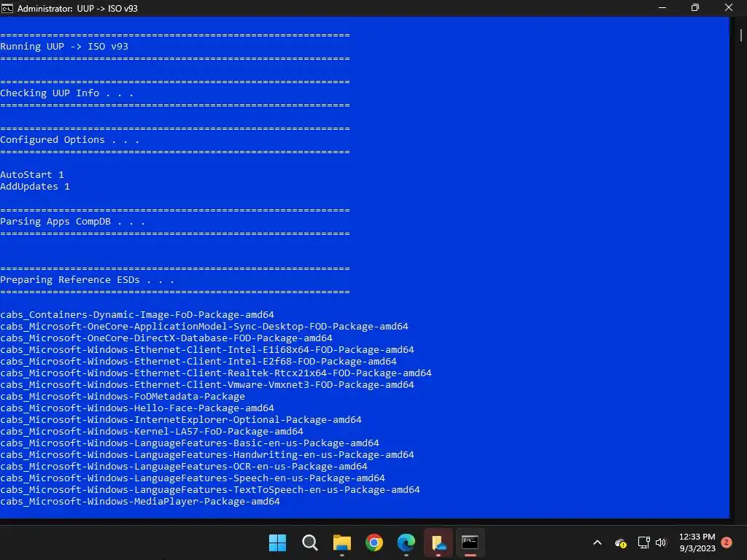Click the command prompt icon in title bar
This screenshot has height=560, width=747.
(7, 8)
